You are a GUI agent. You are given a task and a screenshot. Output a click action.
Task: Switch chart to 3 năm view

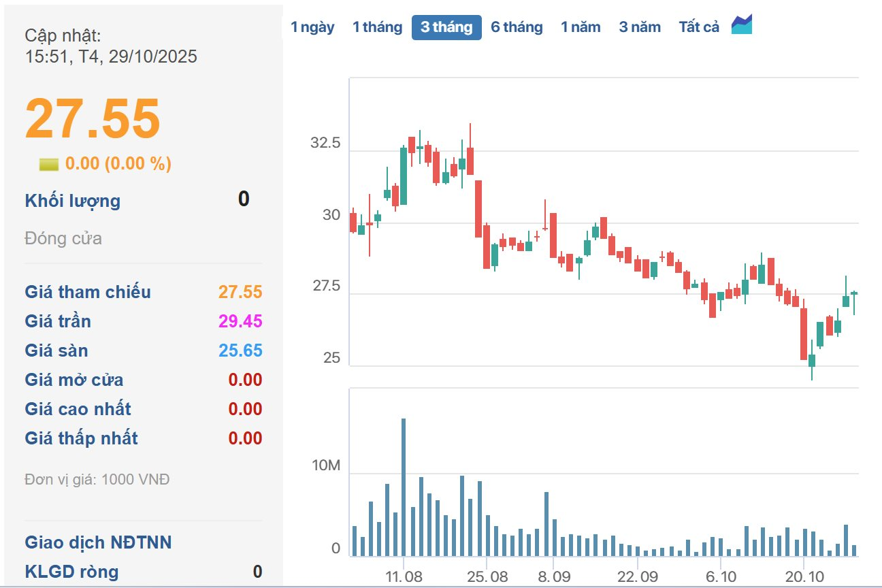point(640,27)
